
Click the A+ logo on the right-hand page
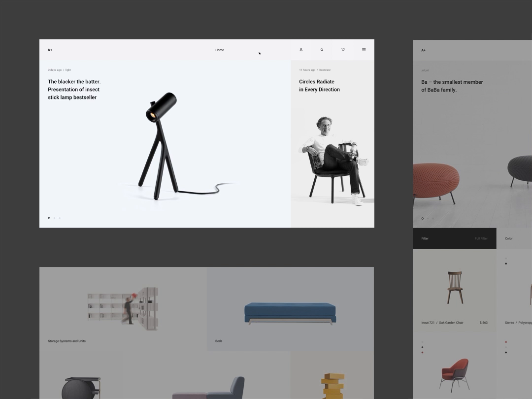point(423,50)
